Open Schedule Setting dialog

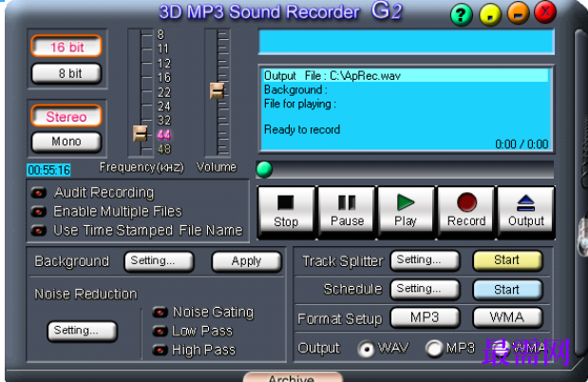(x=425, y=289)
